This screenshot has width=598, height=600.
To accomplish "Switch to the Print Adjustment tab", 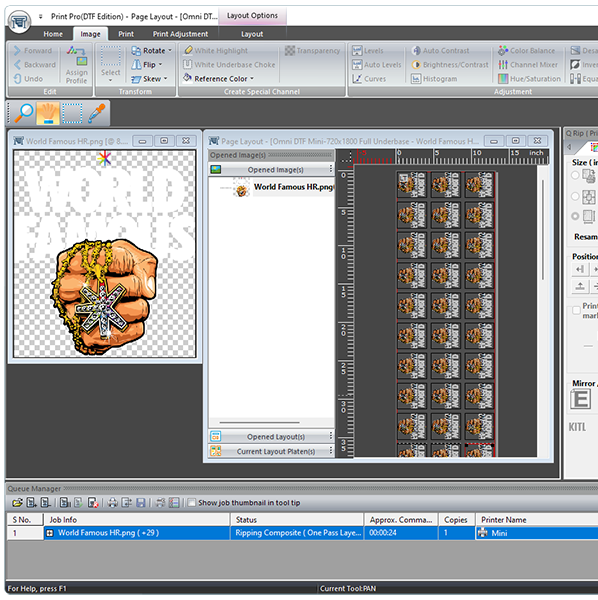I will (x=180, y=34).
